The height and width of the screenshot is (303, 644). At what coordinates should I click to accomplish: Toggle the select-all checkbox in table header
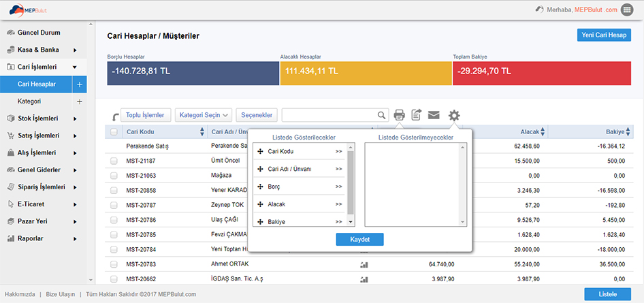[114, 132]
